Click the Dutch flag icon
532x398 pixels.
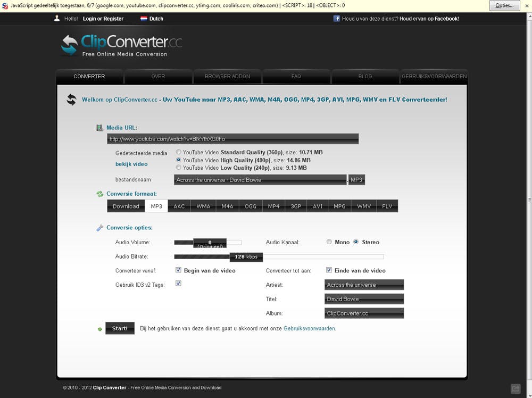(x=144, y=19)
